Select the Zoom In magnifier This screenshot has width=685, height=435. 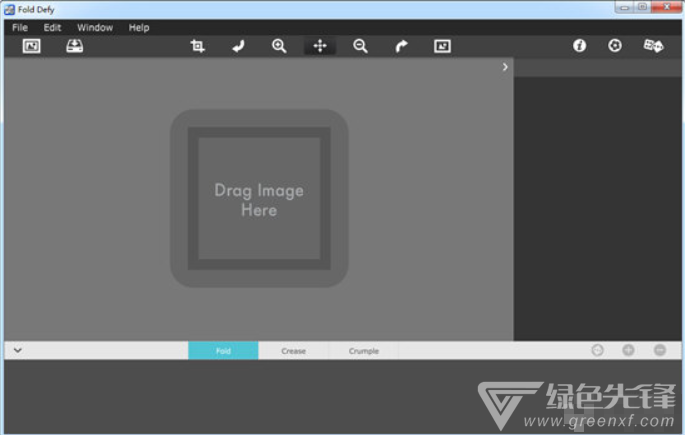point(279,46)
